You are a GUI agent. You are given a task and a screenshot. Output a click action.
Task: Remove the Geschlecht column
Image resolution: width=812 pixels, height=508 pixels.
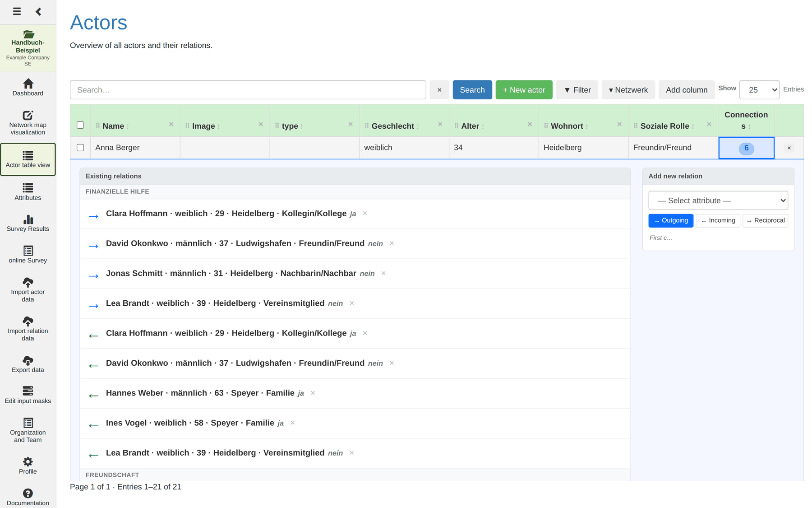440,124
